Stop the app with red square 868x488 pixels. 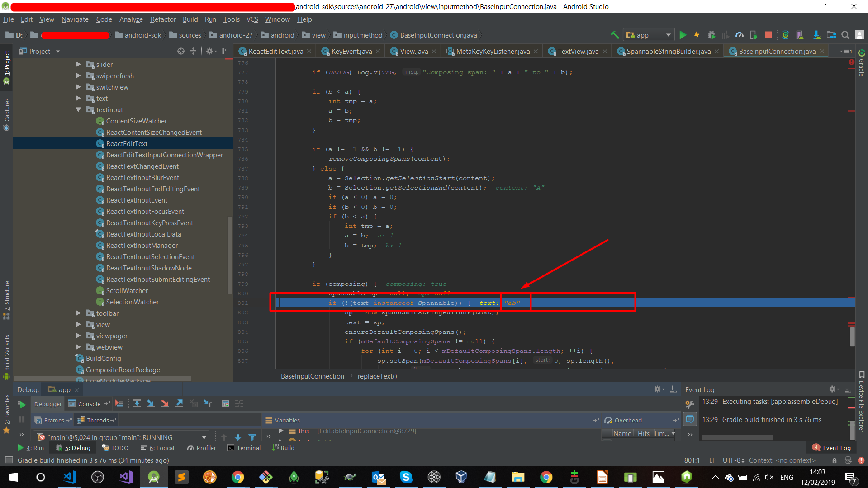[x=768, y=35]
